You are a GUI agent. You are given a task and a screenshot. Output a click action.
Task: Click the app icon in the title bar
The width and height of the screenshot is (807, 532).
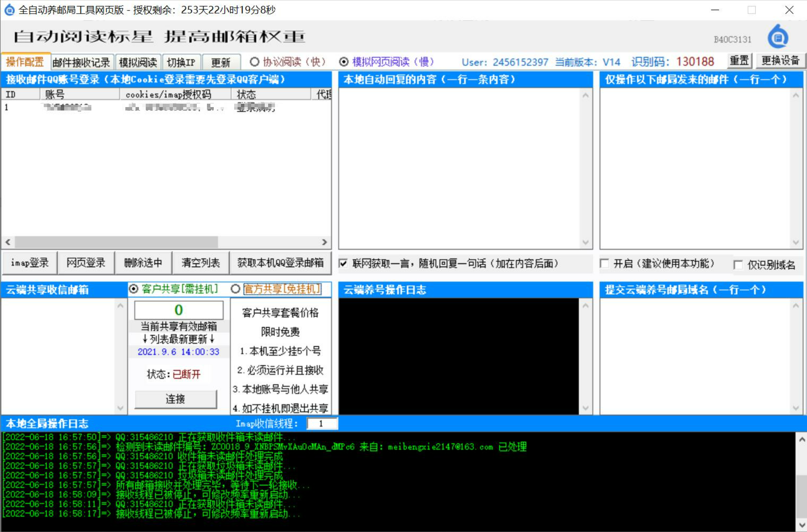click(x=9, y=10)
